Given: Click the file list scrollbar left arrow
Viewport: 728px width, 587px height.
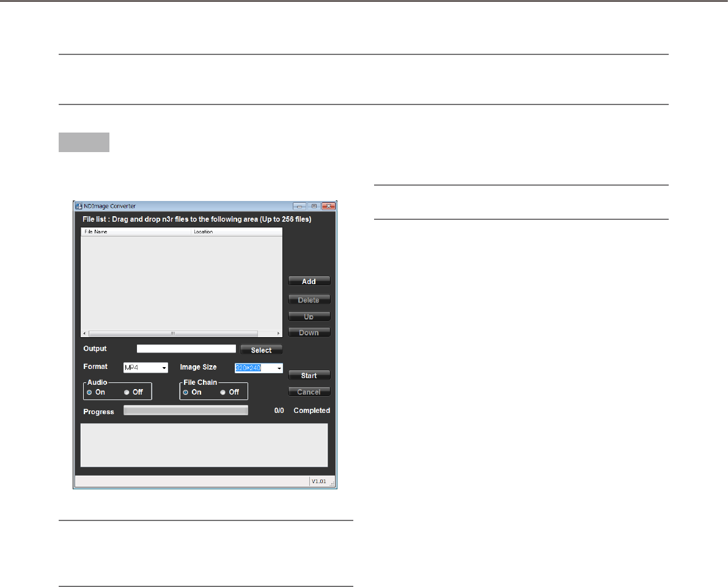Looking at the screenshot, I should pos(84,334).
